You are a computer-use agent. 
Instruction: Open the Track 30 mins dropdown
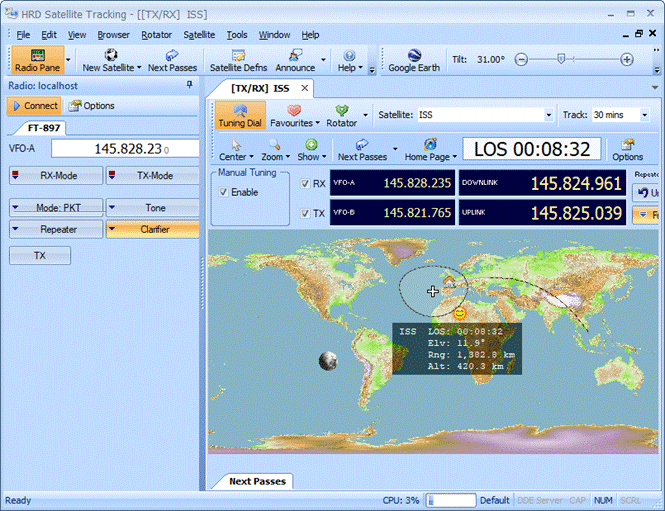click(644, 114)
